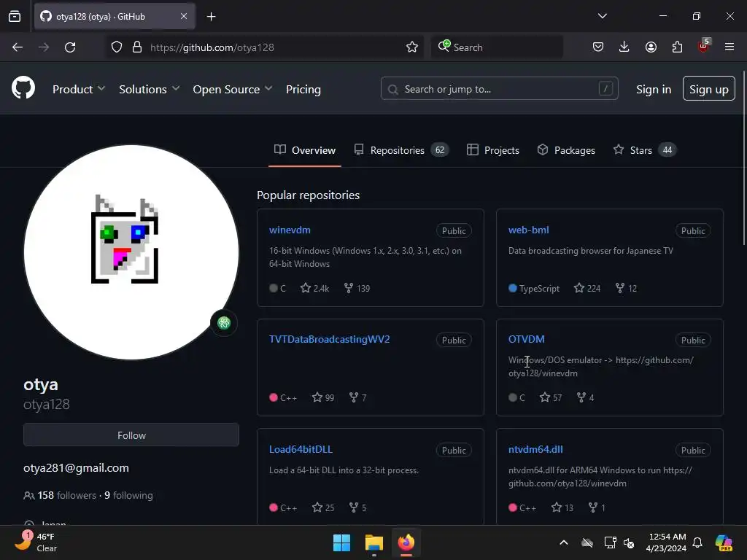Screen dimensions: 747x560
Task: Open the Firefox account icon
Action: point(651,47)
